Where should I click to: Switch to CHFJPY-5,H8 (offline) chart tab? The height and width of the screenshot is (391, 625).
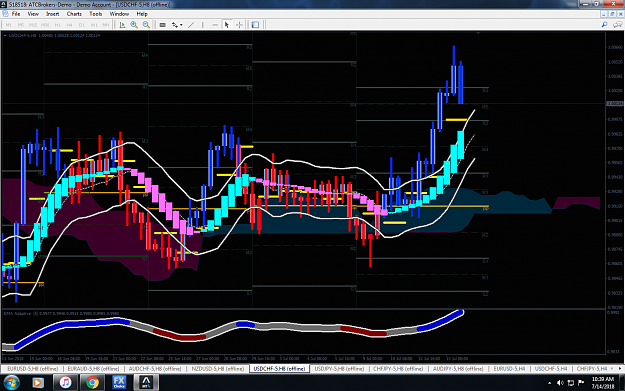point(398,369)
